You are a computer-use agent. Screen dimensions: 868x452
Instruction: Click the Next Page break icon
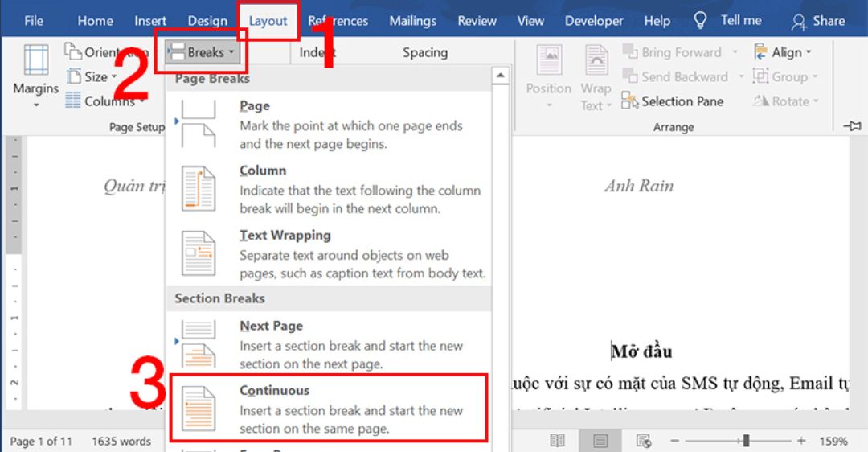[x=199, y=344]
